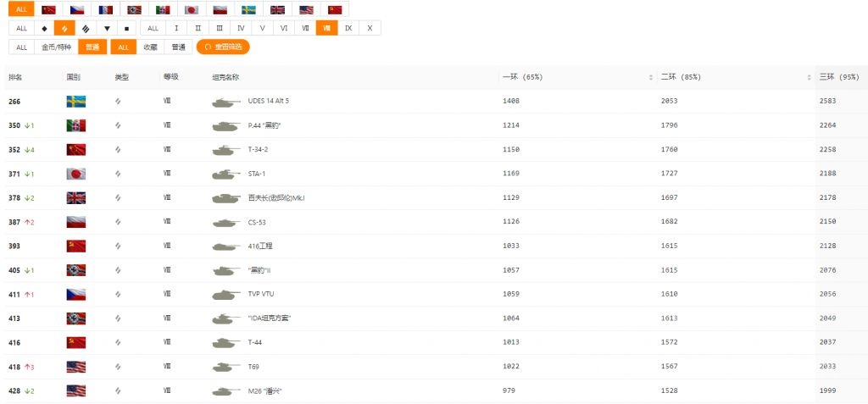This screenshot has height=404, width=868.
Task: Open the UDES 14 Alt 5 tank entry
Action: [268, 102]
